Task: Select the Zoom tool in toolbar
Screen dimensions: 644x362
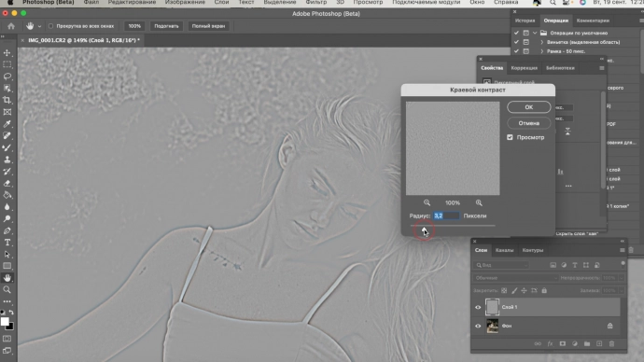Action: coord(7,290)
